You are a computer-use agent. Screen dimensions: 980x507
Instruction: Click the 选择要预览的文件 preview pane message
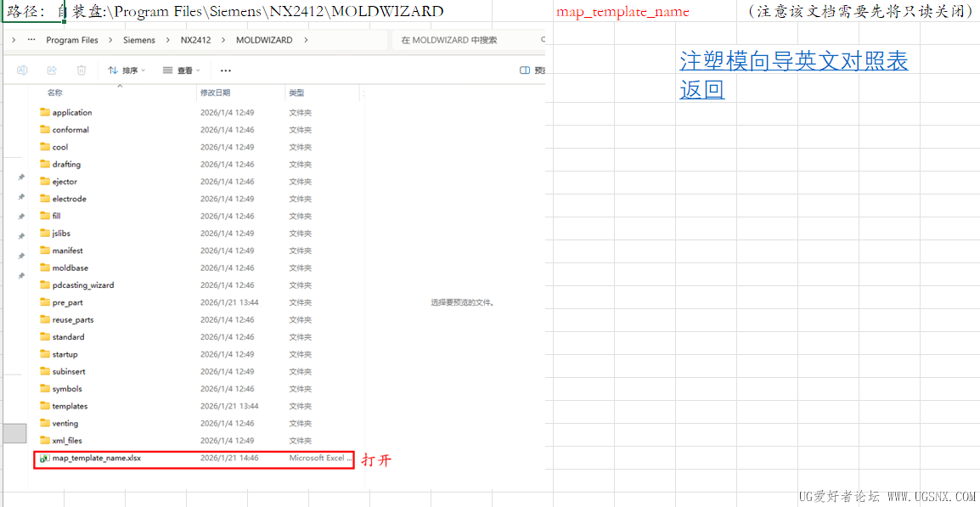coord(463,302)
